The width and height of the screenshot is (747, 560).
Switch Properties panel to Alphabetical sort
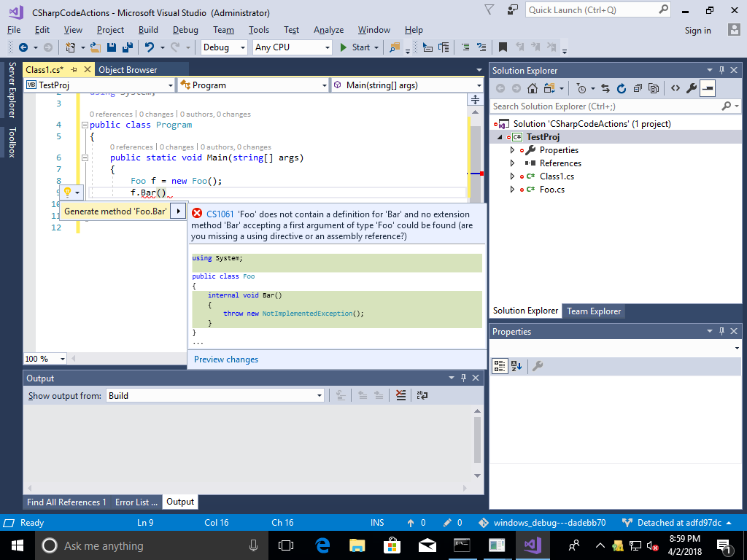click(x=516, y=366)
